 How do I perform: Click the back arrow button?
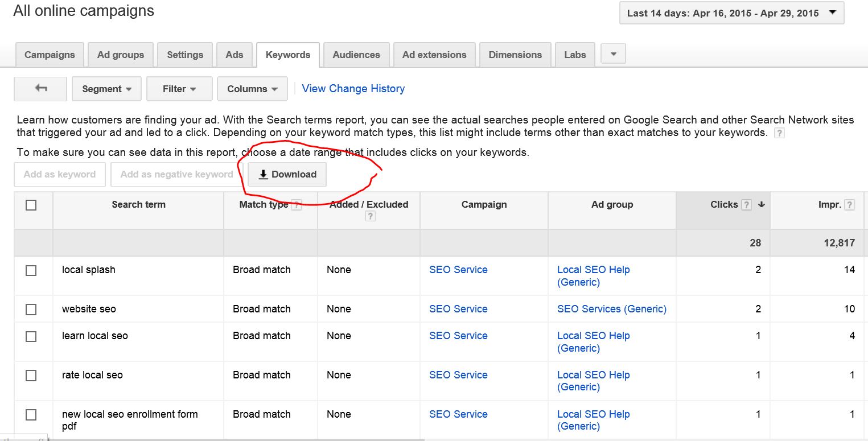[40, 89]
